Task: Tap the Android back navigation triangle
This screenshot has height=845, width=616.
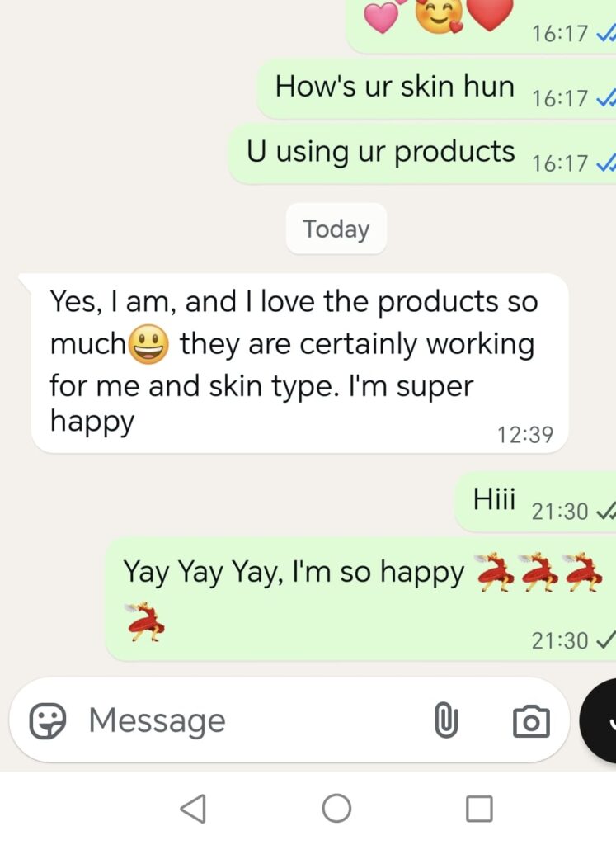Action: pos(193,809)
